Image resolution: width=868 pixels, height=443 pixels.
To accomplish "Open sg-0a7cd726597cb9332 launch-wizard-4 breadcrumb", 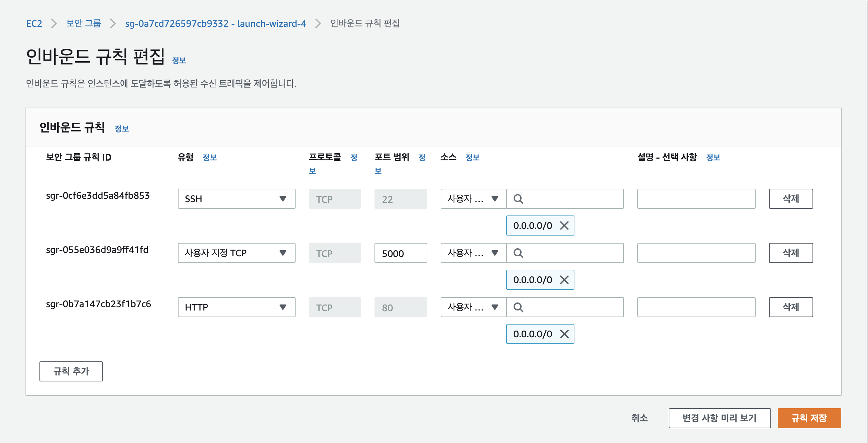I will (215, 23).
